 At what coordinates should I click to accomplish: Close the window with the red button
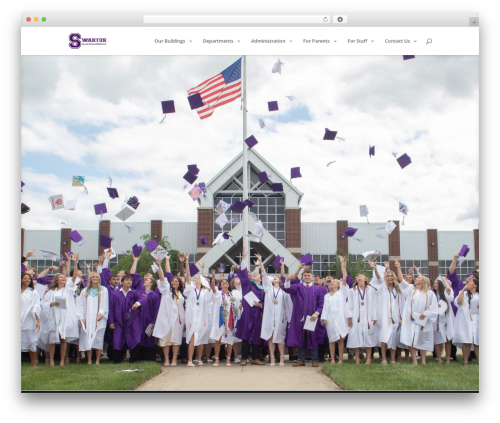click(29, 20)
